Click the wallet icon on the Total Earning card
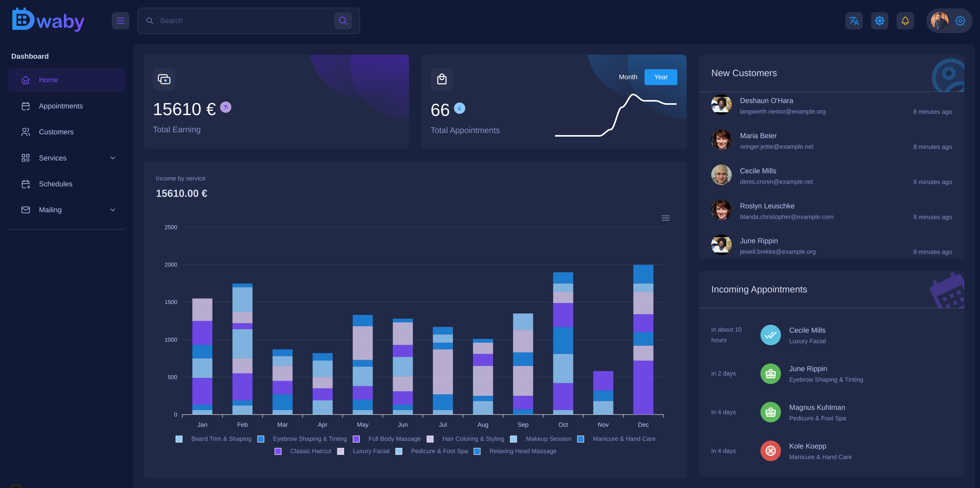This screenshot has height=488, width=980. 164,79
